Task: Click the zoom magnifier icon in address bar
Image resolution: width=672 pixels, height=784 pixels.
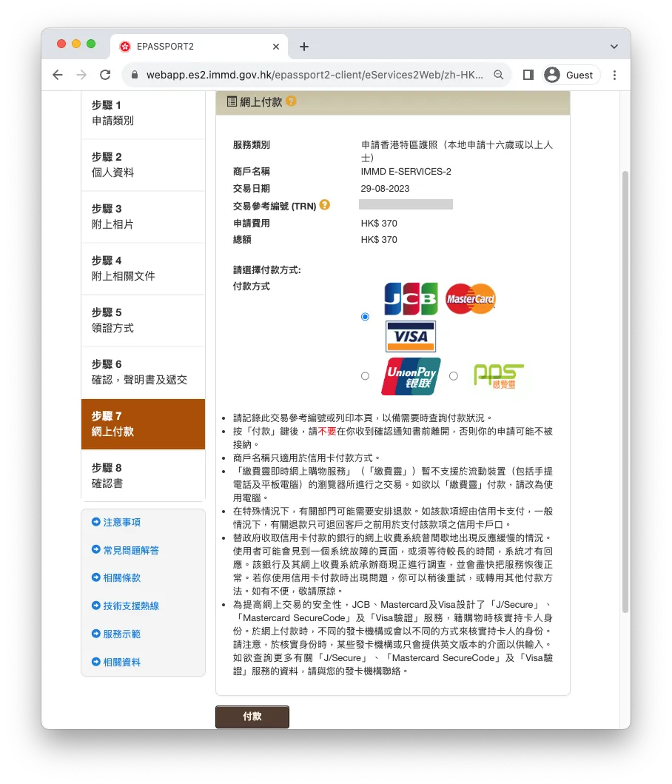Action: [499, 75]
